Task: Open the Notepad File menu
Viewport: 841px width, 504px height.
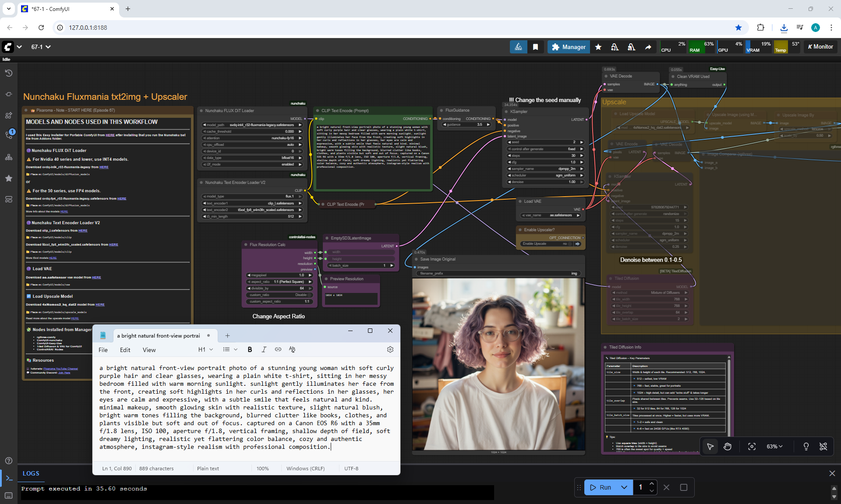Action: click(x=103, y=350)
